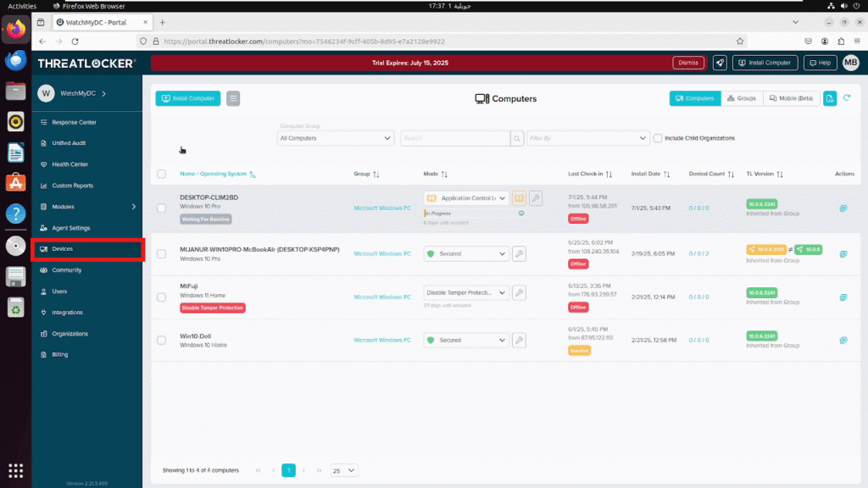Select MIJANUR-WIN10PRO row checkbox
This screenshot has width=868, height=488.
pos(161,254)
